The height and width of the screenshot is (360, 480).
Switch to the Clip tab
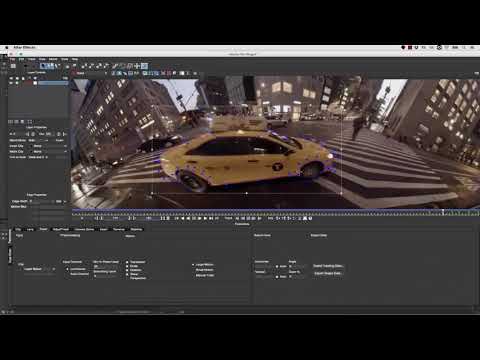tap(18, 229)
